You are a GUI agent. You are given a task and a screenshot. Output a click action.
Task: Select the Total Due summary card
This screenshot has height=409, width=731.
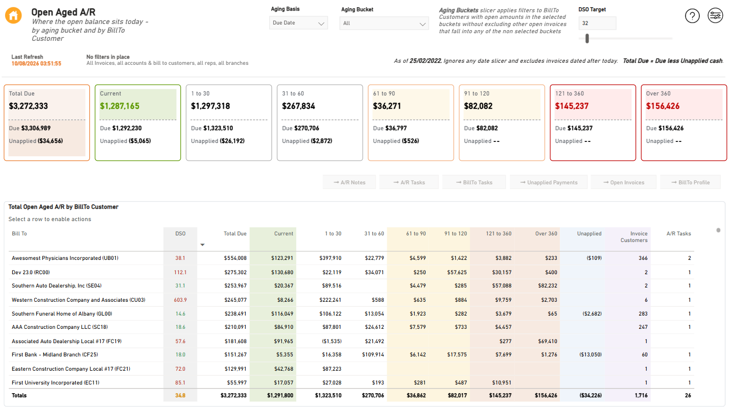(x=47, y=123)
